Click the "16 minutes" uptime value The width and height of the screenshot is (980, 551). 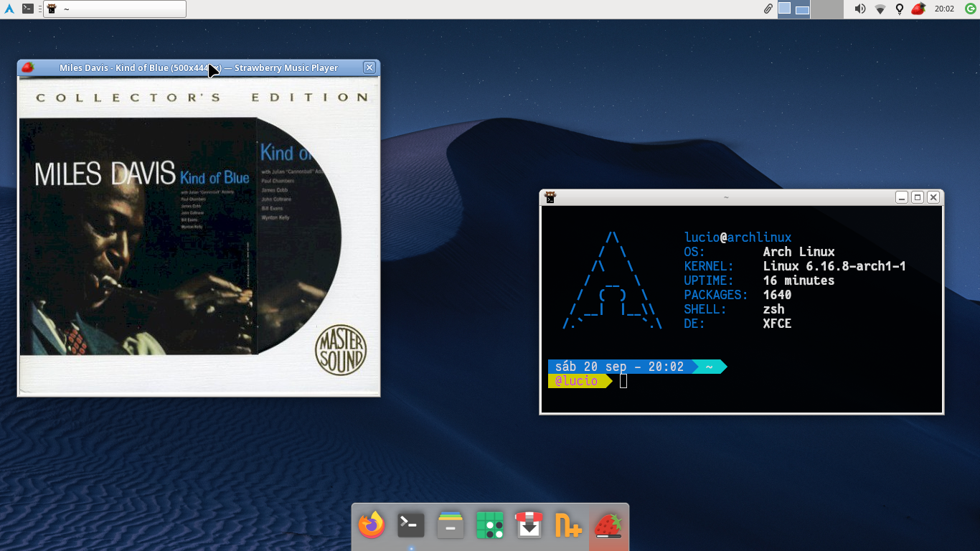pos(798,281)
